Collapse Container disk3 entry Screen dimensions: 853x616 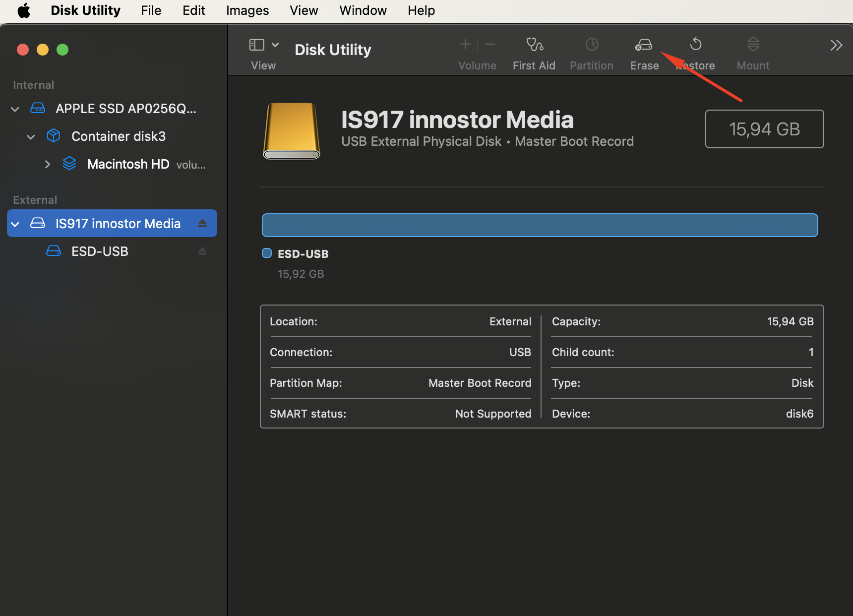(x=31, y=137)
